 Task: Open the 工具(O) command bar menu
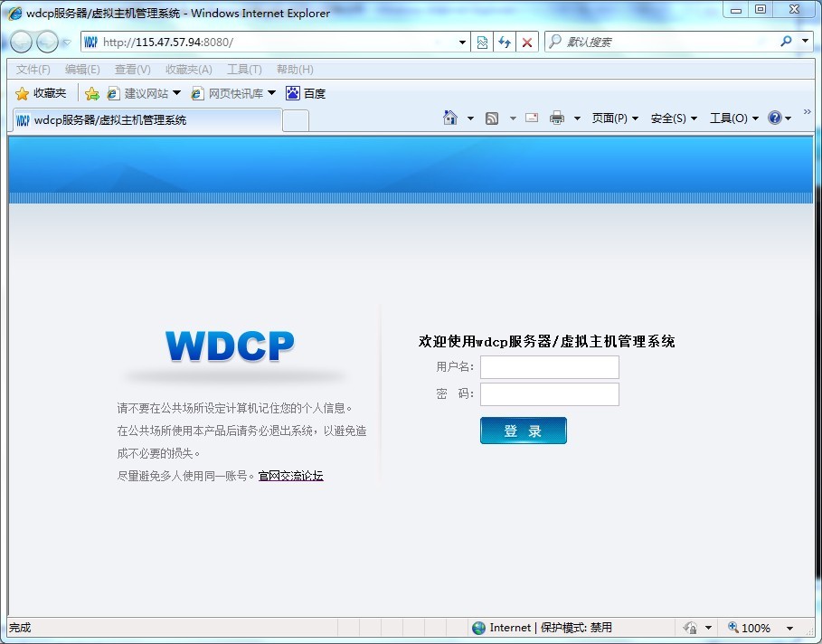coord(734,118)
